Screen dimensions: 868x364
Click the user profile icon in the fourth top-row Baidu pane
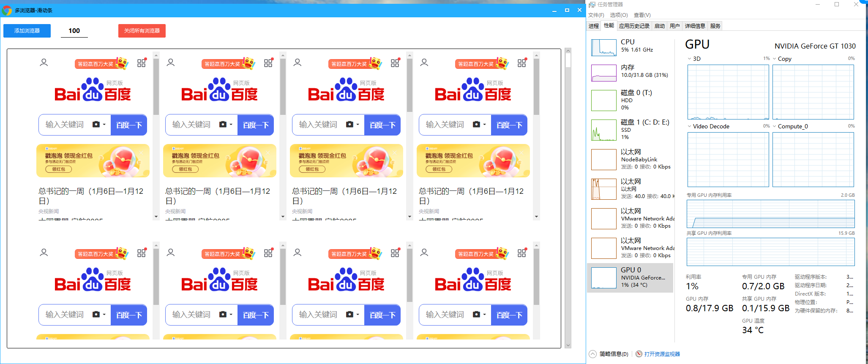click(x=424, y=62)
